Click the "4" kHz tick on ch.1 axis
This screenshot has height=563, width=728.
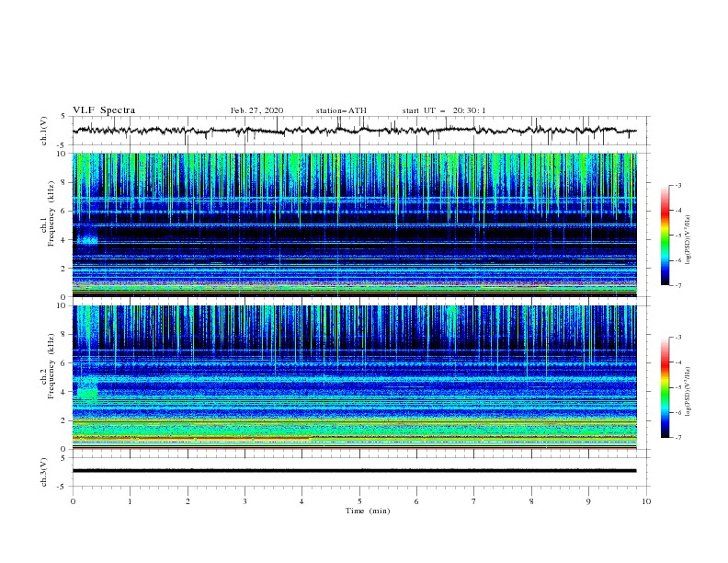point(65,240)
